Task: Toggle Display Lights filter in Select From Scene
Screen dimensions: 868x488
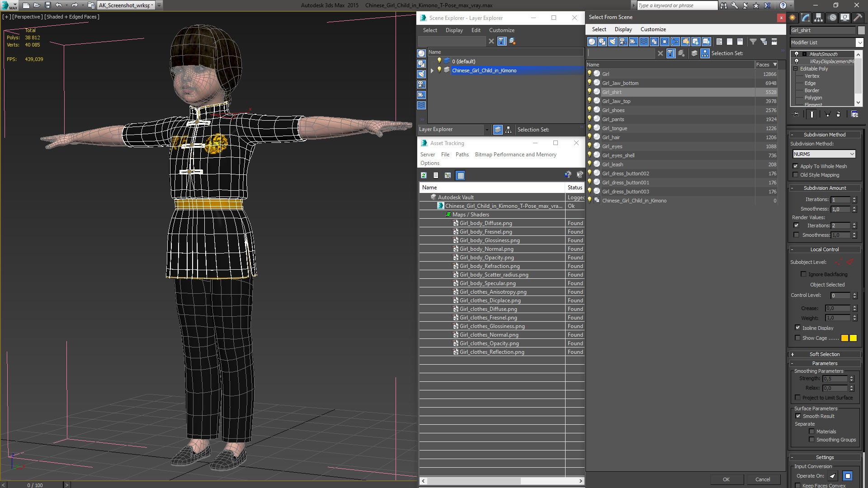Action: click(x=613, y=42)
